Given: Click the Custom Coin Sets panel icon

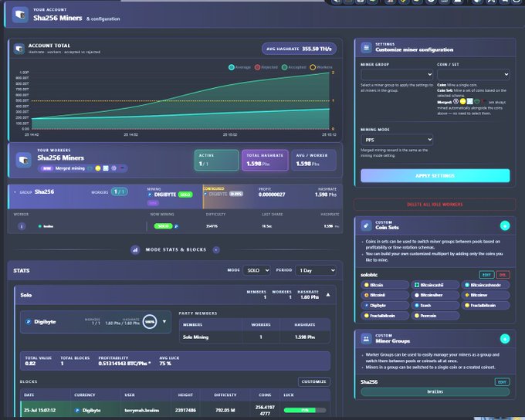Looking at the screenshot, I should [x=366, y=225].
